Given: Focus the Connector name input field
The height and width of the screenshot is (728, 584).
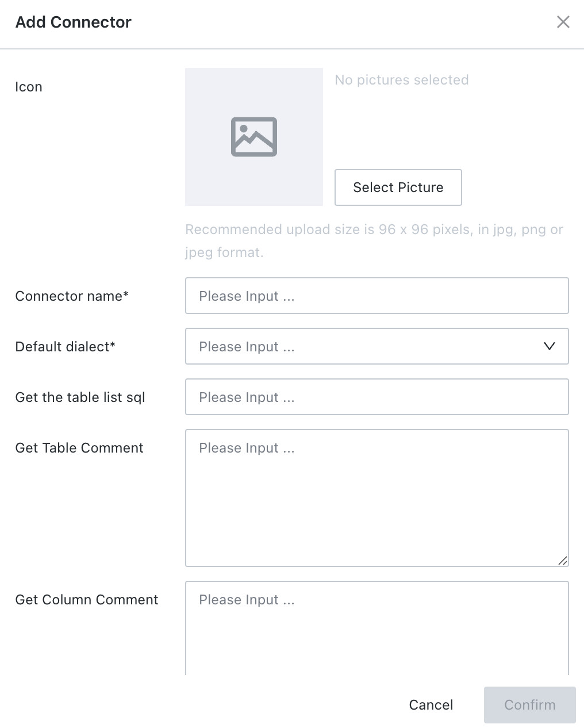Looking at the screenshot, I should [377, 296].
